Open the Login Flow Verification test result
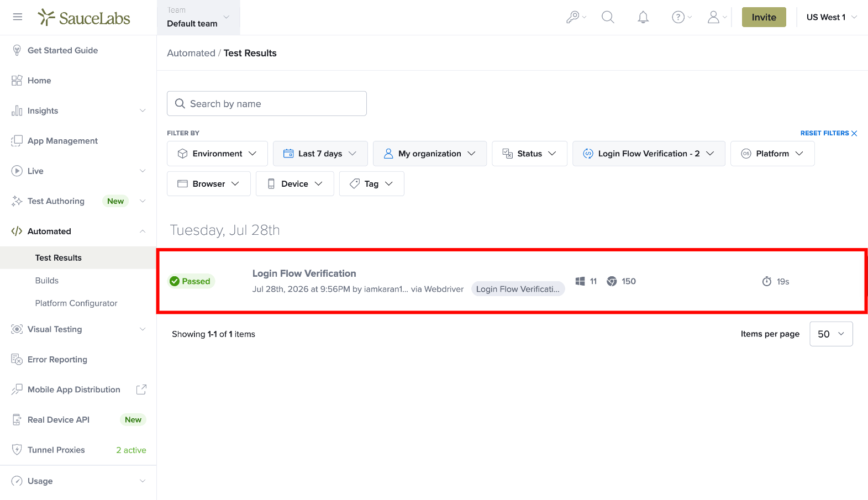868x500 pixels. point(304,273)
